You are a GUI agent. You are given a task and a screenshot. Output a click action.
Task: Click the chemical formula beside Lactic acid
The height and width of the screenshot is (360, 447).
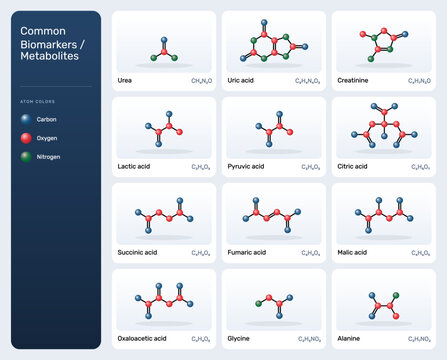coord(201,167)
